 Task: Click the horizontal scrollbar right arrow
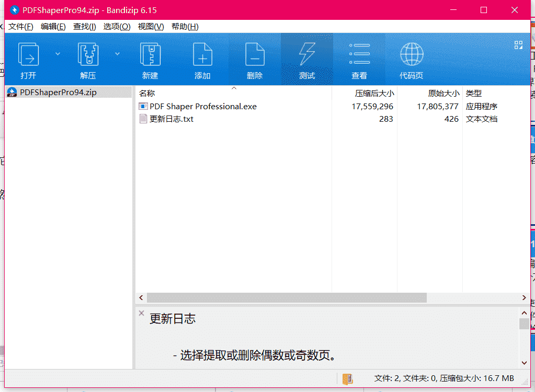coord(524,298)
